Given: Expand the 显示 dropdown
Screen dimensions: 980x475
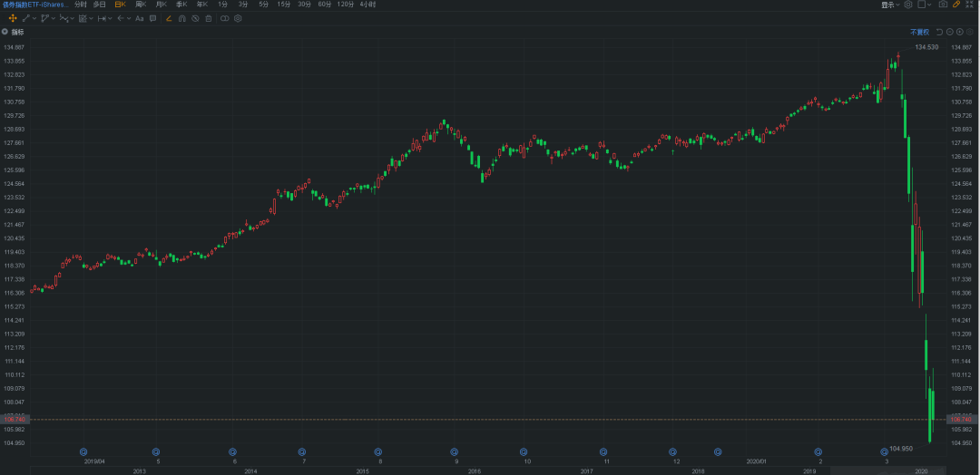Looking at the screenshot, I should click(x=891, y=5).
